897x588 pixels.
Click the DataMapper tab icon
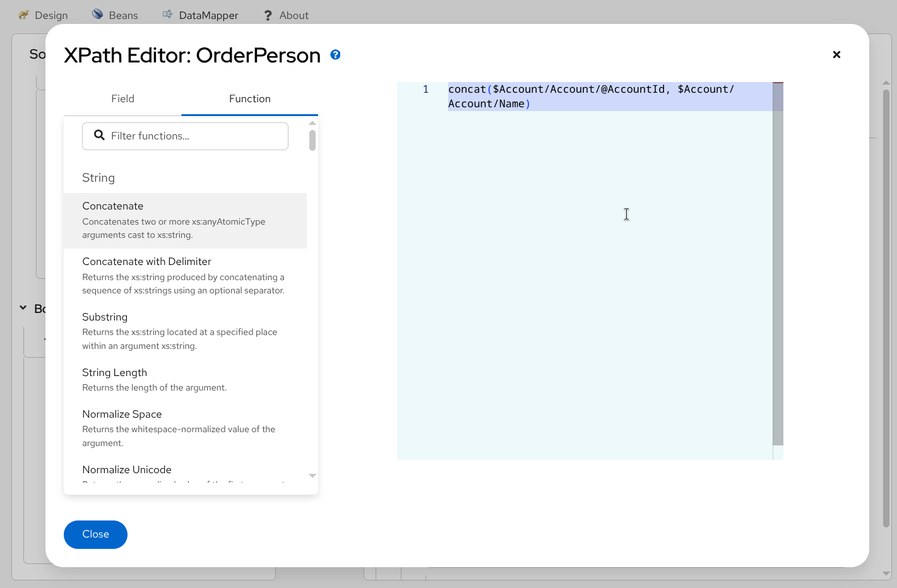click(167, 15)
